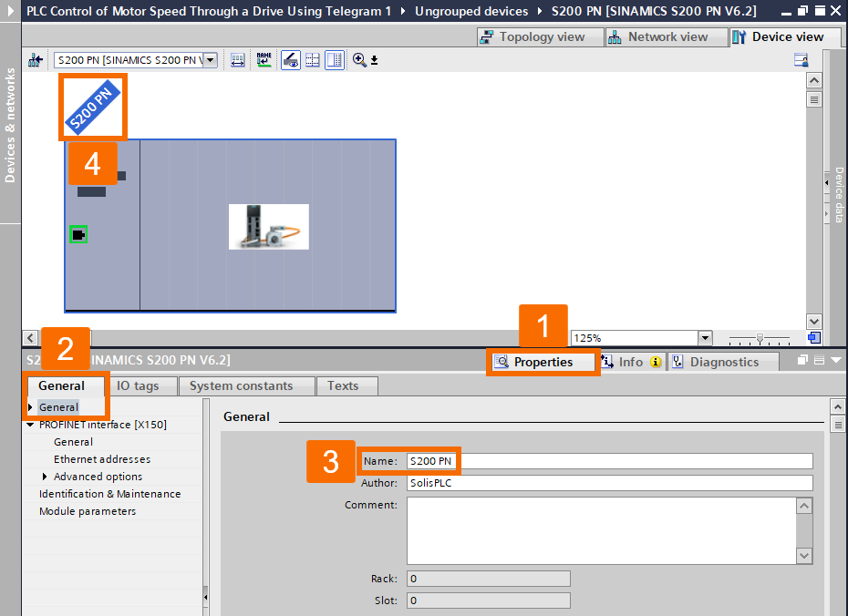Expand the top General tree node
This screenshot has width=848, height=616.
point(30,407)
